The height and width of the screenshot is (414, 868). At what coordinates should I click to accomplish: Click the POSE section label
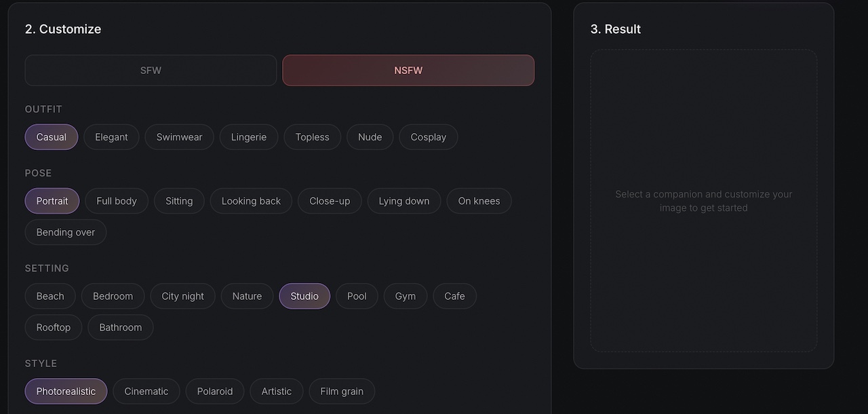pos(39,173)
